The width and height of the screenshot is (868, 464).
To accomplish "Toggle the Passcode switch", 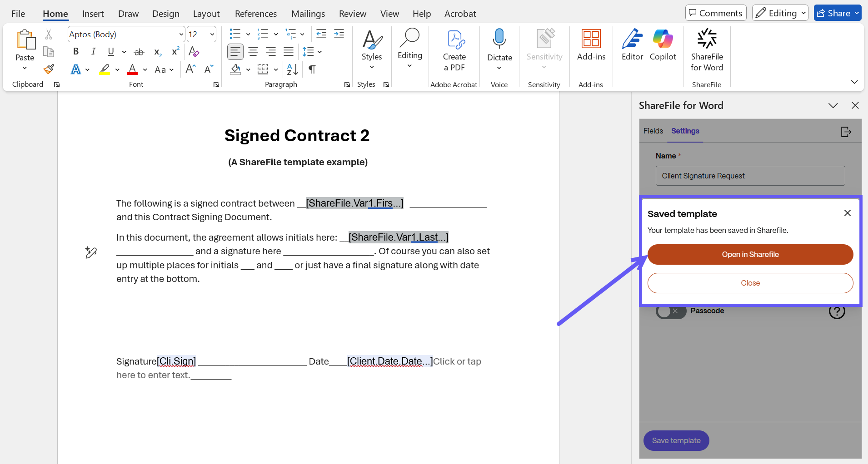I will pos(671,311).
